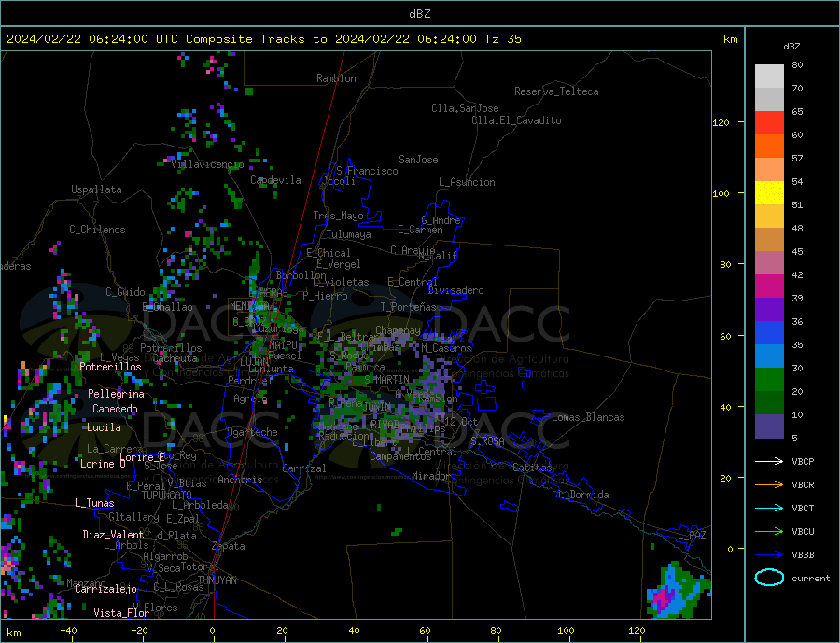The width and height of the screenshot is (840, 643).
Task: Click the 'Pellegrina' map label
Action: click(117, 394)
